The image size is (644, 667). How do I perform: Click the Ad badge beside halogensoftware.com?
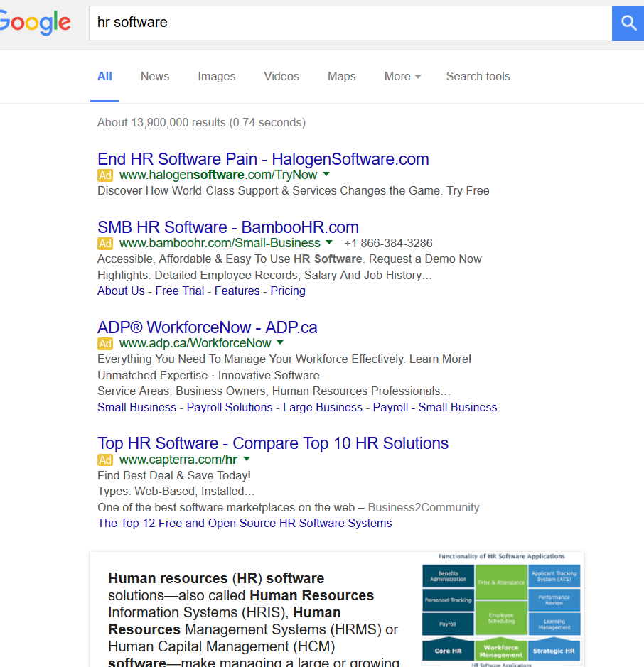(105, 175)
